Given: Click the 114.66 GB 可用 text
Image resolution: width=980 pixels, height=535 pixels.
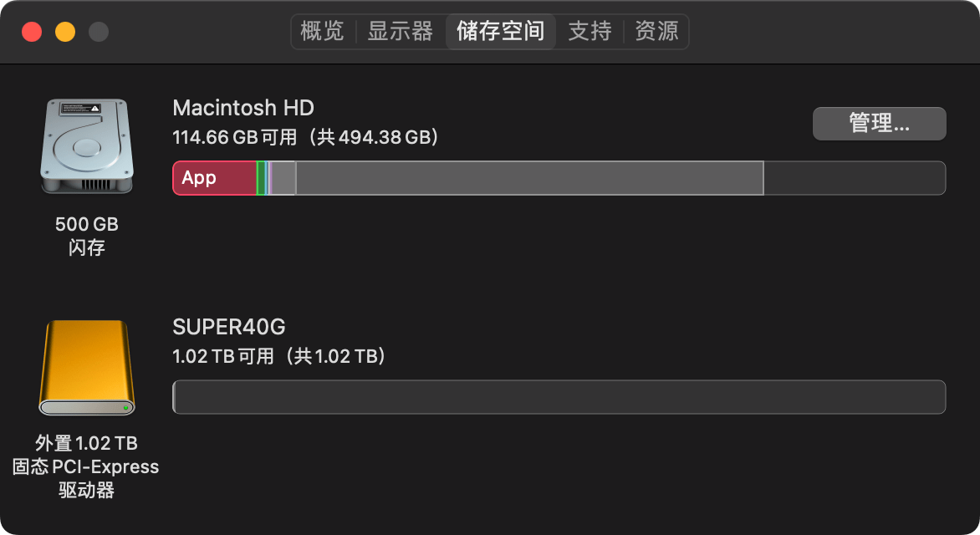Looking at the screenshot, I should 234,137.
